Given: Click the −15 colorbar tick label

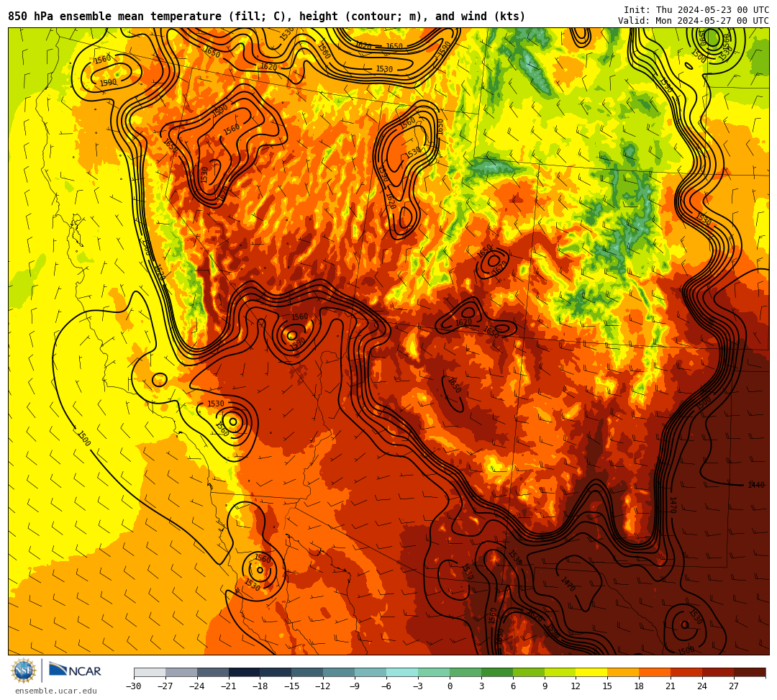Looking at the screenshot, I should [292, 686].
